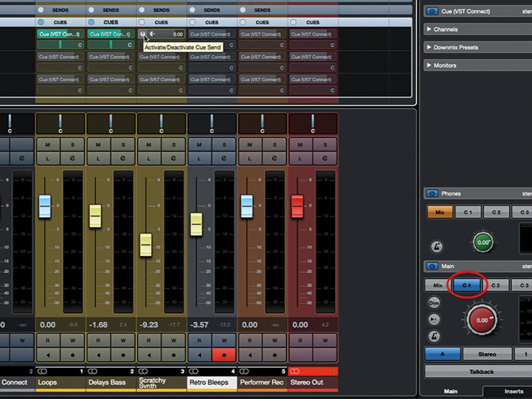532x399 pixels.
Task: Click the Listen (L) icon on Retro Bleeps
Action: pyautogui.click(x=199, y=159)
